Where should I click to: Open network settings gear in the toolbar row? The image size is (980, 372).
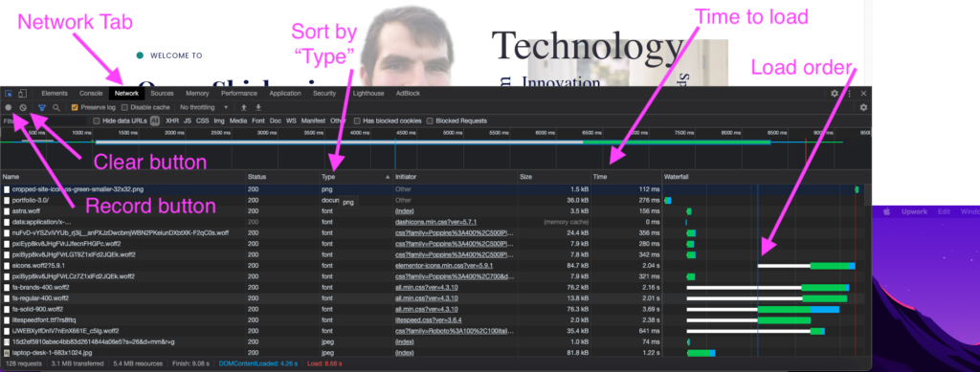[863, 107]
